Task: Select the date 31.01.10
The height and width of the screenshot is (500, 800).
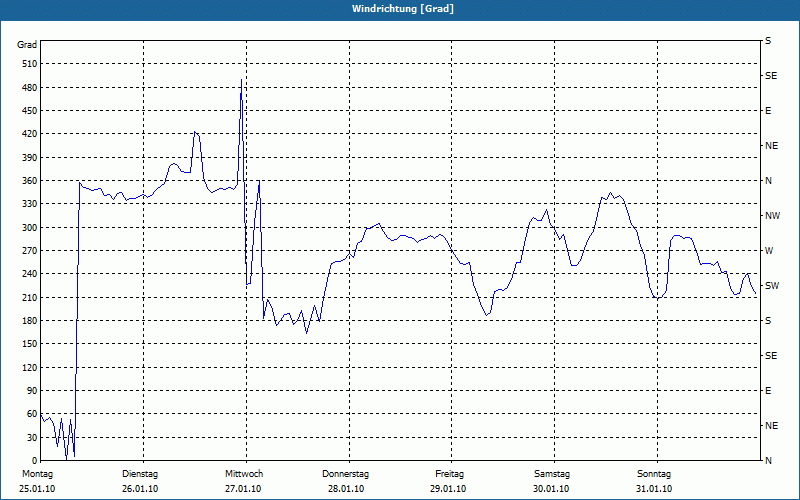Action: [x=654, y=489]
